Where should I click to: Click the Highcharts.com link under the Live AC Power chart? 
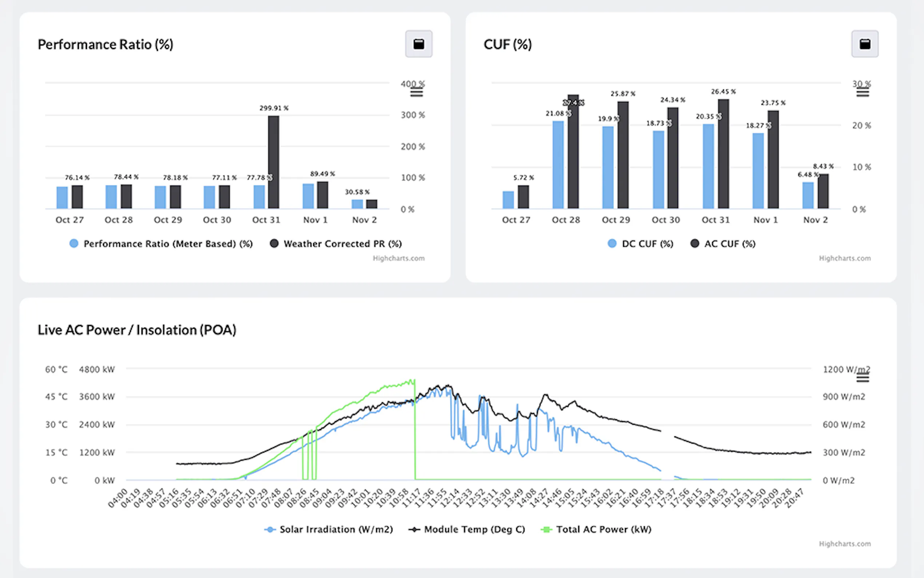pyautogui.click(x=844, y=544)
